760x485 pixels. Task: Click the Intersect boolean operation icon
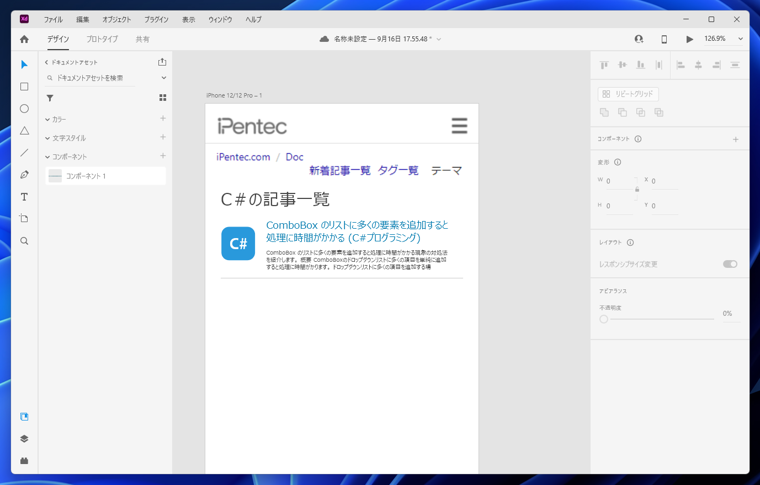click(x=640, y=112)
